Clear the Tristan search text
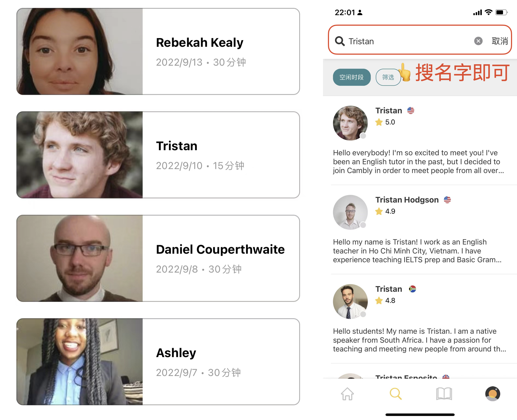517x420 pixels. pos(478,41)
